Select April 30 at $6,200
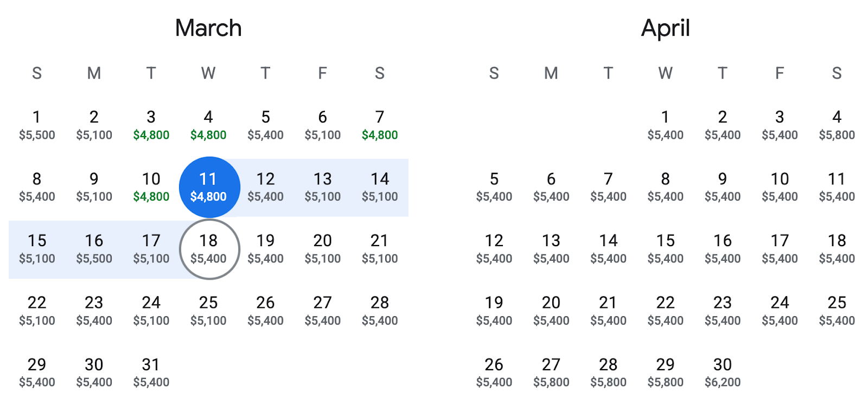Image resolution: width=868 pixels, height=405 pixels. point(723,372)
